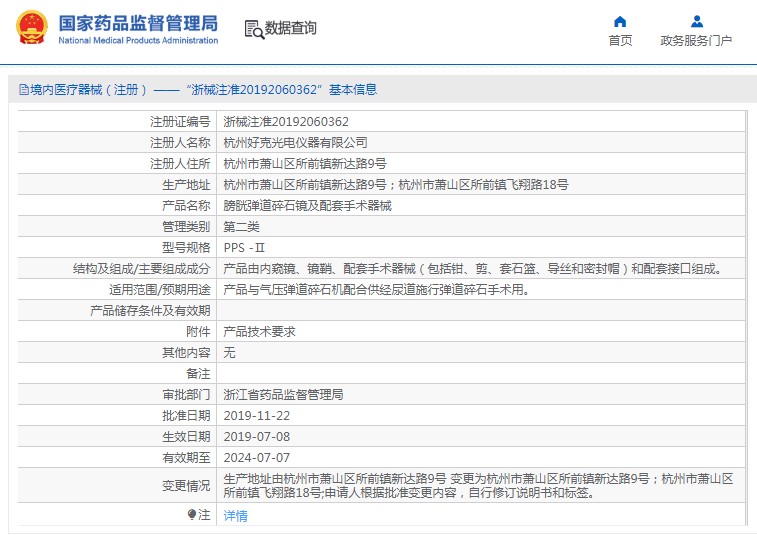Click the 首页 home icon
This screenshot has height=535, width=757.
[x=620, y=21]
